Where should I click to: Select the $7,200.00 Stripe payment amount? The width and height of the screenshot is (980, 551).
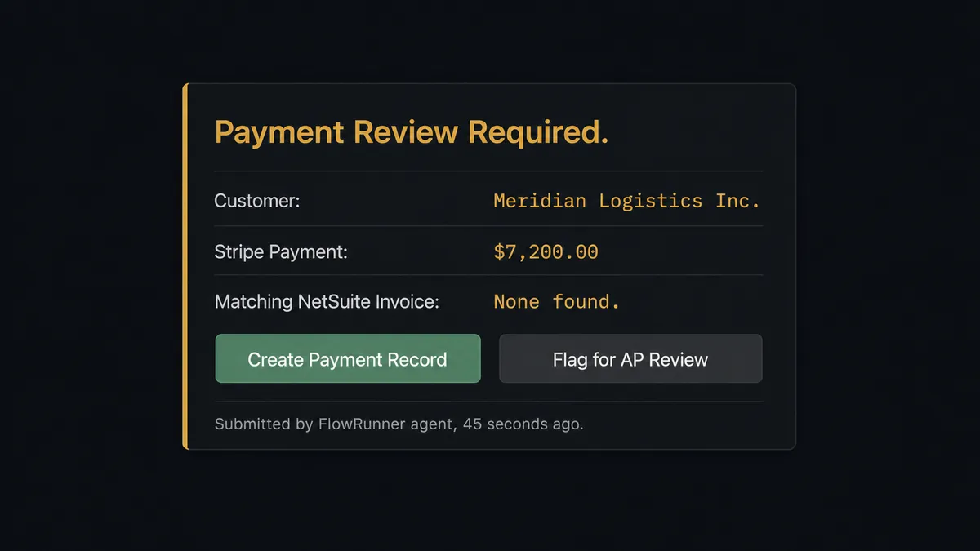(x=546, y=251)
